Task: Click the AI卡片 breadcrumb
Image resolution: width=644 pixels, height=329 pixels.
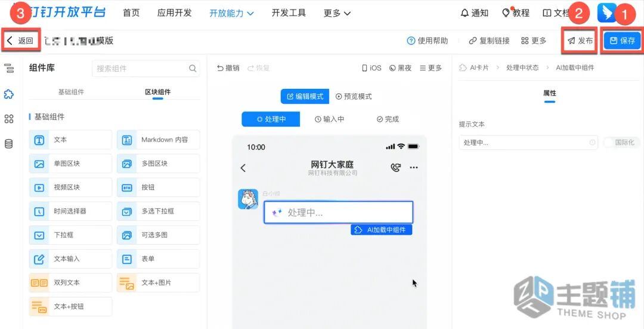Action: point(474,68)
